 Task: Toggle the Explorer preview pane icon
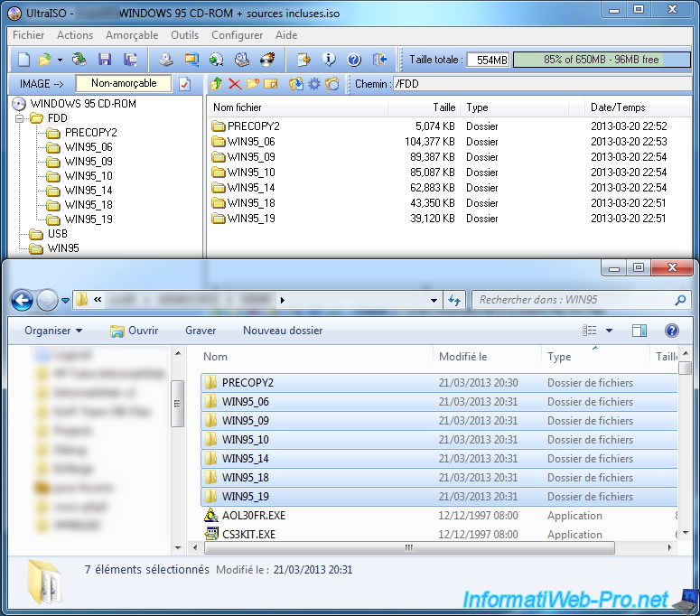(639, 331)
